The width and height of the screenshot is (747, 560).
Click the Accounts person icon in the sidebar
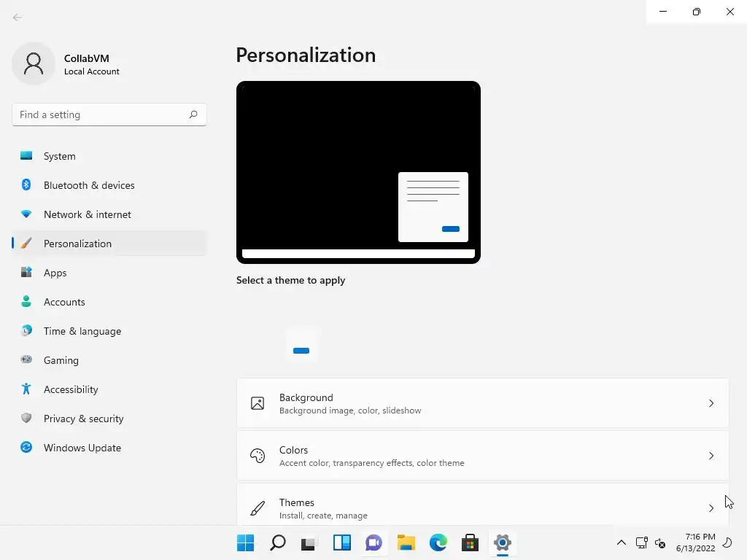coord(26,301)
